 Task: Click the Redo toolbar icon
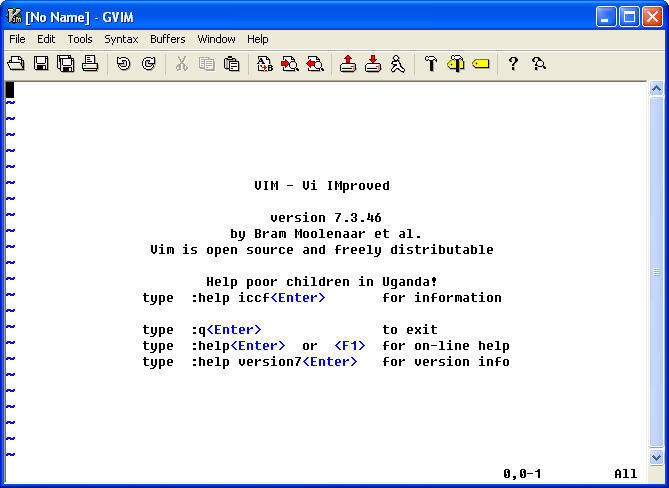(148, 64)
